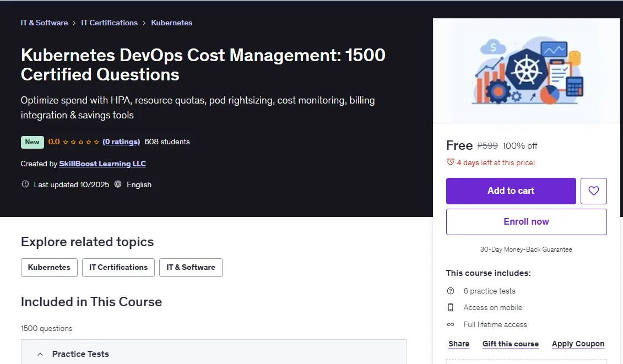Image resolution: width=623 pixels, height=364 pixels.
Task: Click the 'English' language text
Action: pyautogui.click(x=139, y=185)
